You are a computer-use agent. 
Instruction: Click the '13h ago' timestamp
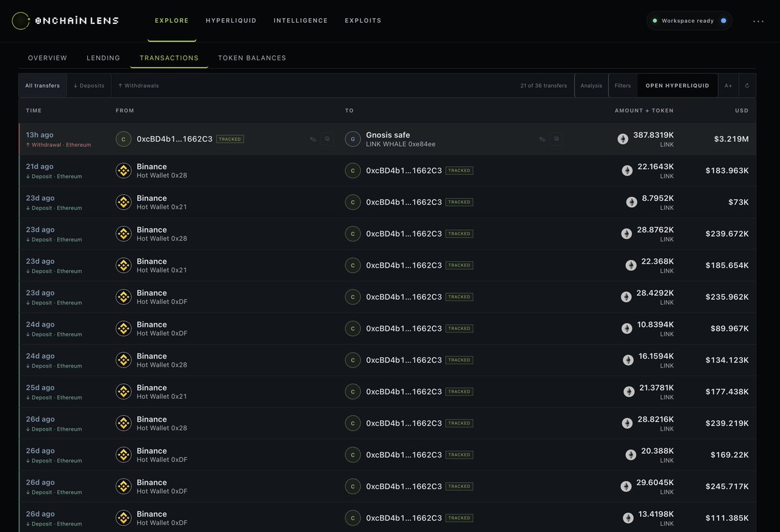40,135
